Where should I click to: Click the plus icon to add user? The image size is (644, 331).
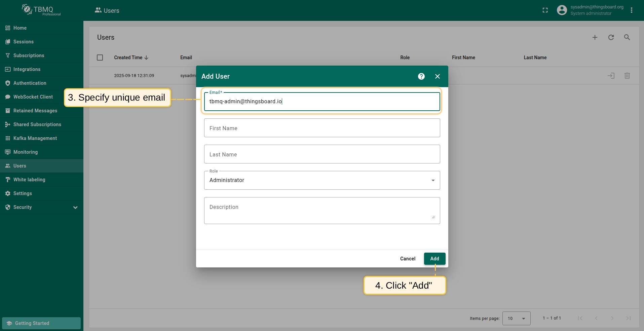click(595, 37)
